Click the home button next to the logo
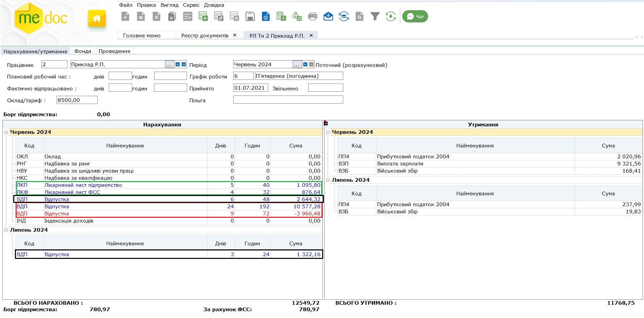This screenshot has height=318, width=644. click(x=97, y=18)
